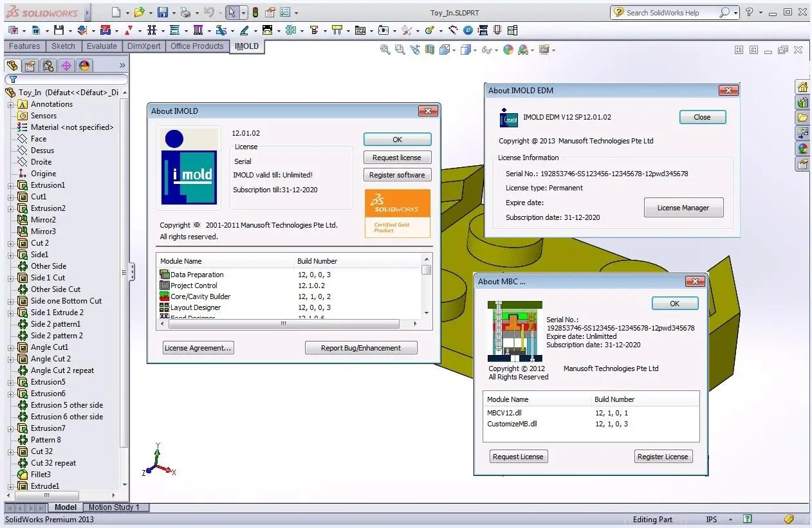Screen dimensions: 812x528
Task: Expand the Annotations folder in the tree
Action: 10,104
